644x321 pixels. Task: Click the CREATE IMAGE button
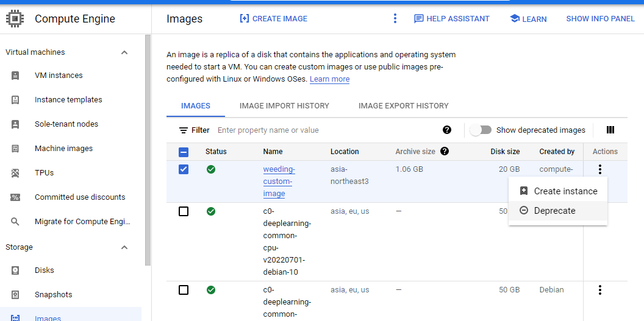274,19
